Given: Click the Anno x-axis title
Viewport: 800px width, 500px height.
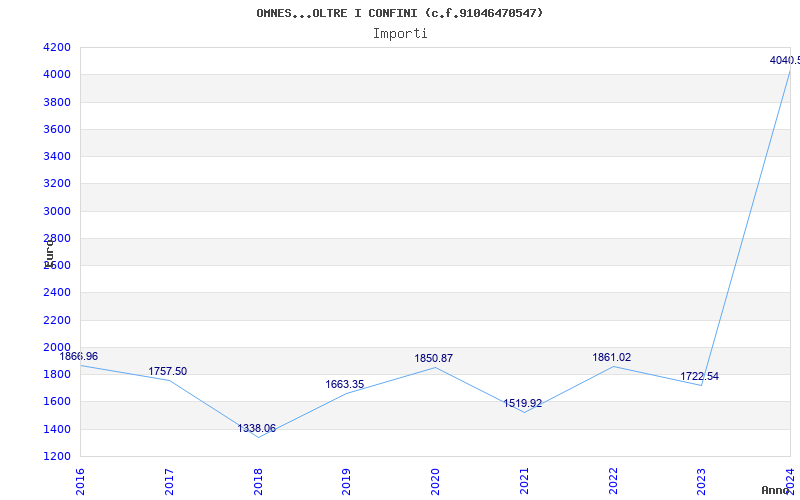Looking at the screenshot, I should [x=777, y=490].
